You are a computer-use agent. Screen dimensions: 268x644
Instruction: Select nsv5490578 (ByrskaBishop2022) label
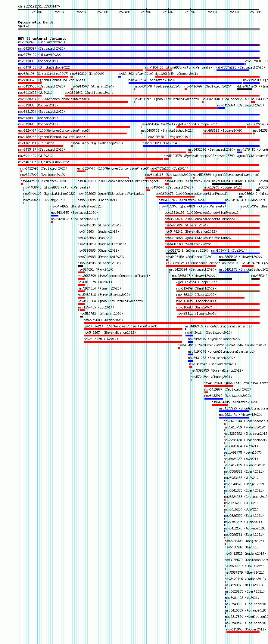pyautogui.click(x=190, y=156)
